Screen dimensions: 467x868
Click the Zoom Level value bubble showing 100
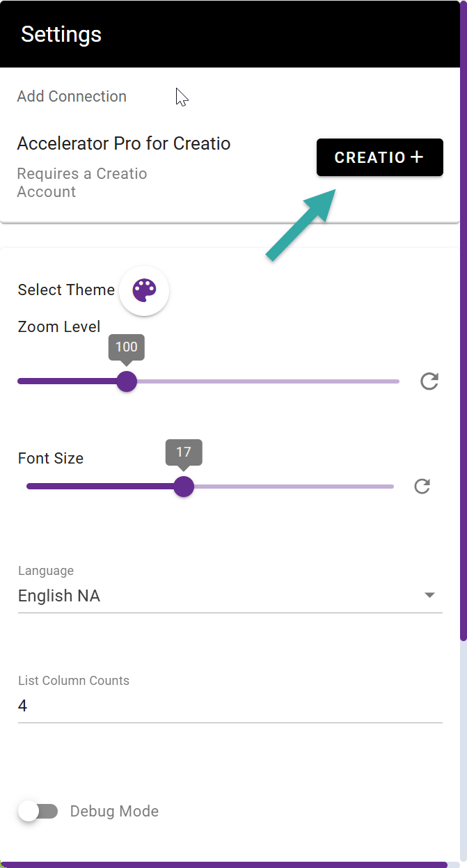click(127, 347)
